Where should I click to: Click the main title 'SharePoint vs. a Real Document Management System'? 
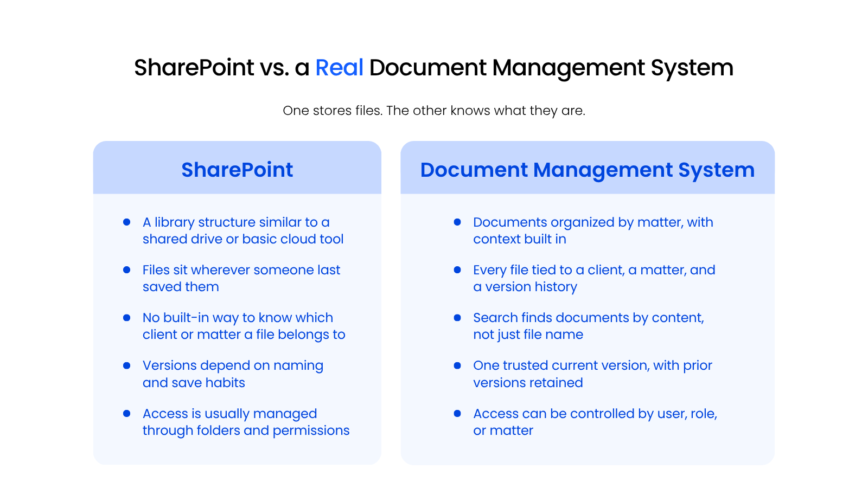[433, 68]
